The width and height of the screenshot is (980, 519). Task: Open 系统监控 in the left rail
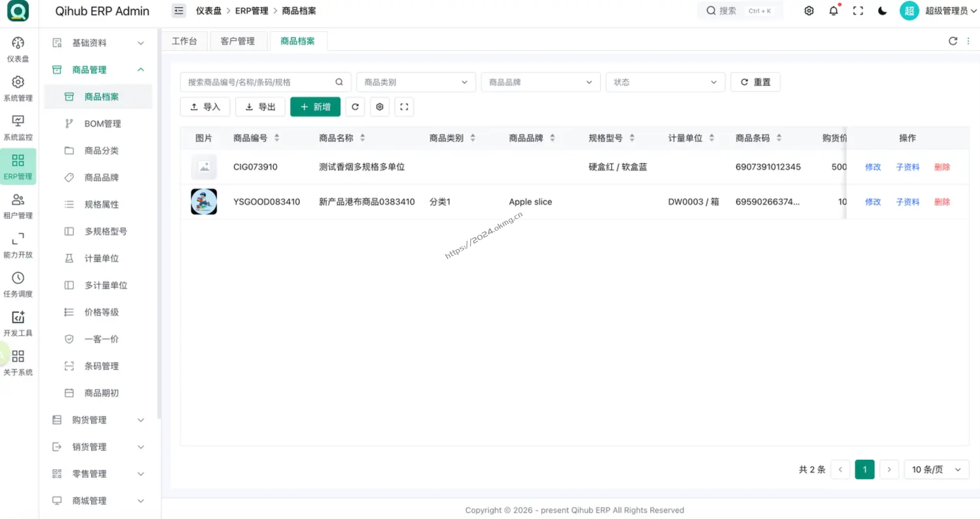coord(18,128)
